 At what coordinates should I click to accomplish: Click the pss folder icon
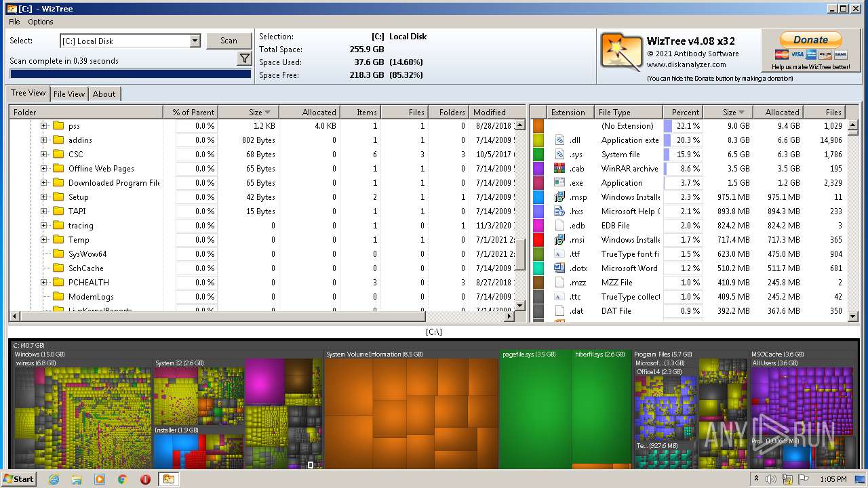pyautogui.click(x=58, y=125)
